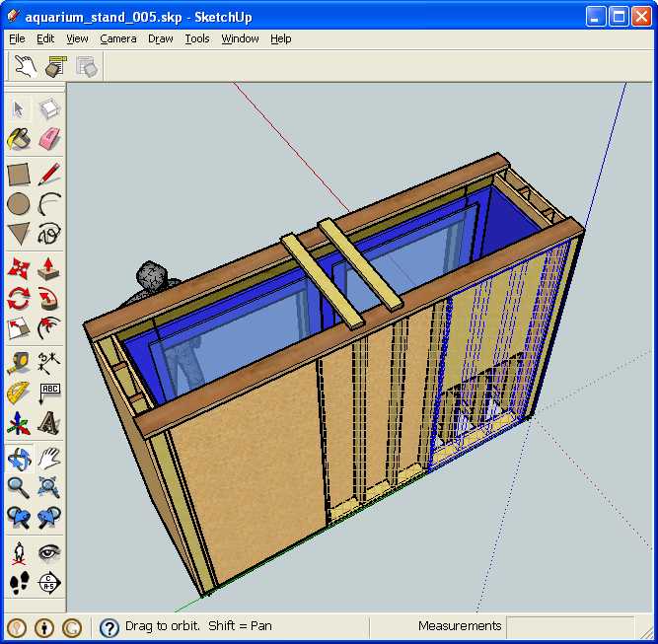The width and height of the screenshot is (658, 644).
Task: Select the red pencil Line tool
Action: pos(49,174)
